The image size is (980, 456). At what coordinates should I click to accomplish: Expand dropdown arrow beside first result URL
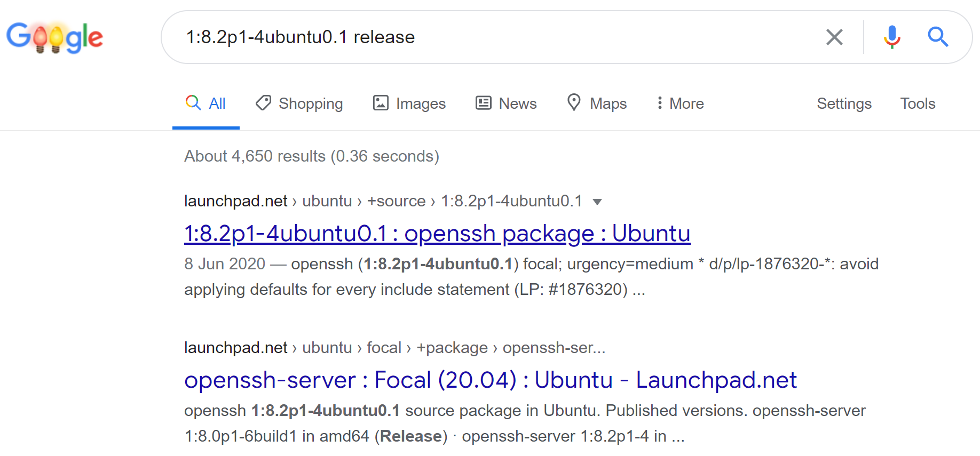point(597,202)
